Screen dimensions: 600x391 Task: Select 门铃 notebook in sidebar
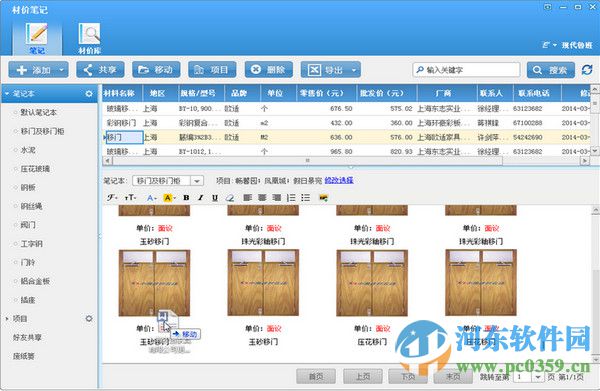[x=28, y=262]
